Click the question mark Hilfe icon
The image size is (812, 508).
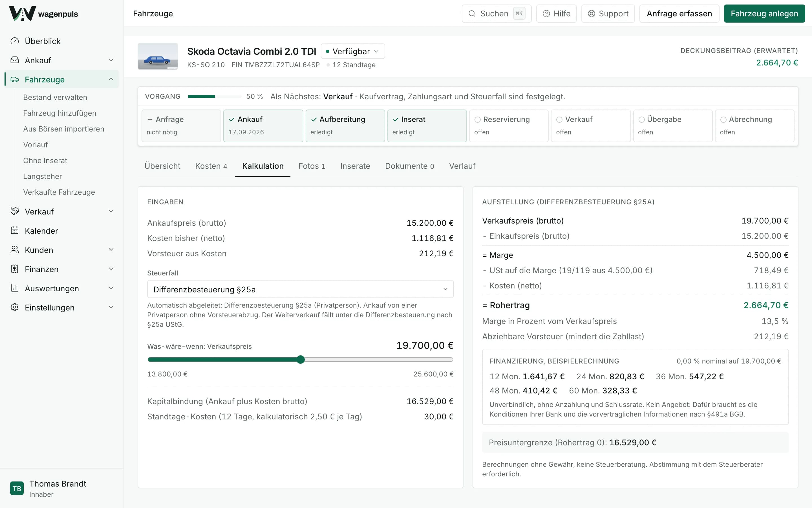pyautogui.click(x=546, y=14)
